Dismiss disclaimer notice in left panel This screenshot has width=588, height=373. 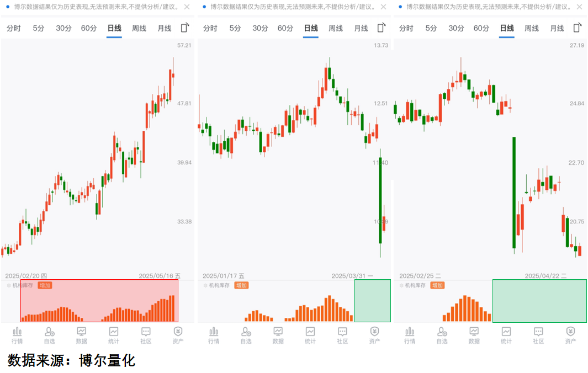click(187, 7)
